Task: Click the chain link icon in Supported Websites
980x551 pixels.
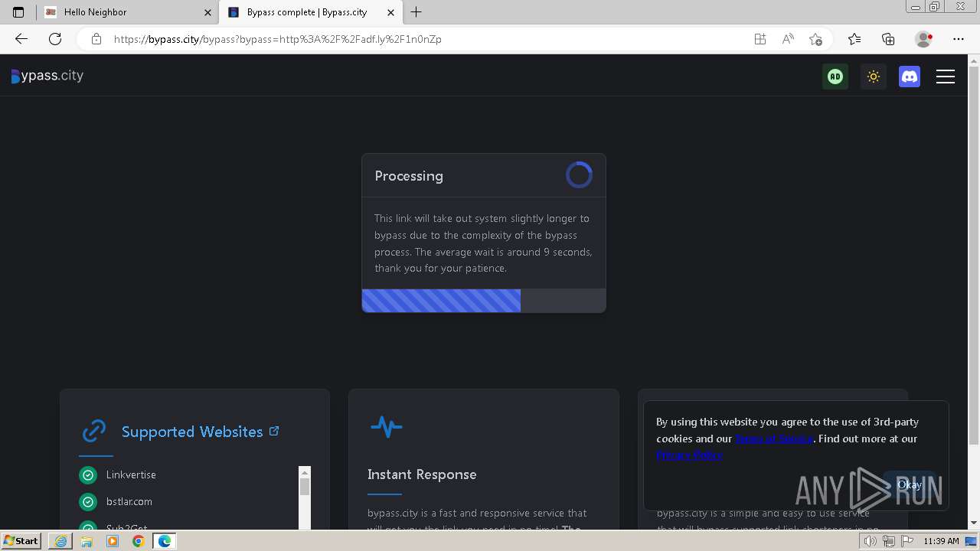Action: [94, 431]
